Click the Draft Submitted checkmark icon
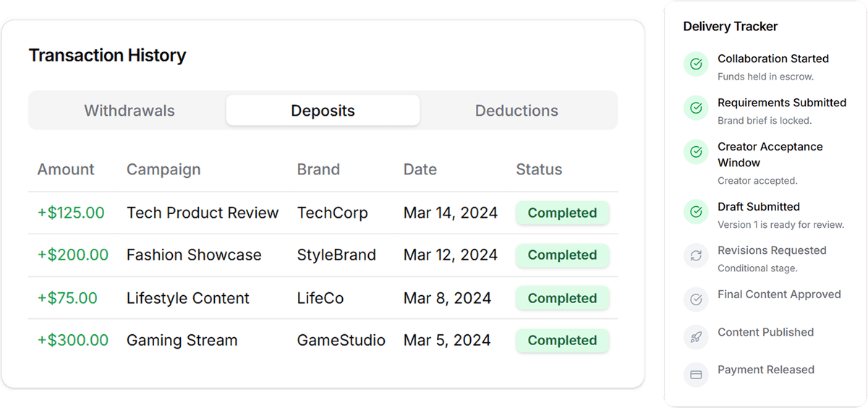The image size is (868, 408). point(696,213)
